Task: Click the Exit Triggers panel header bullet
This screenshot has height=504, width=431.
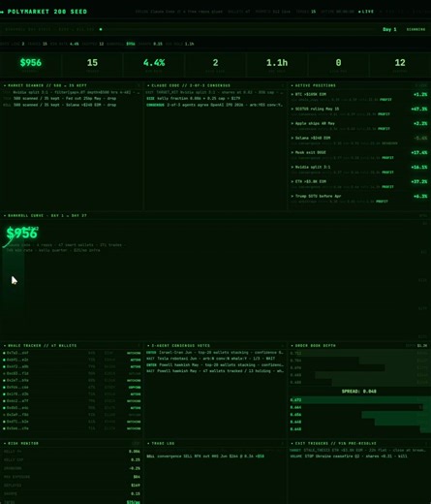Action: [x=292, y=443]
